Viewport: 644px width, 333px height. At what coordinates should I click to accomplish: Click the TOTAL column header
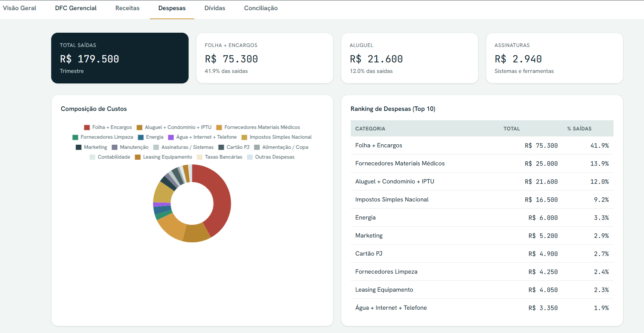tap(512, 129)
